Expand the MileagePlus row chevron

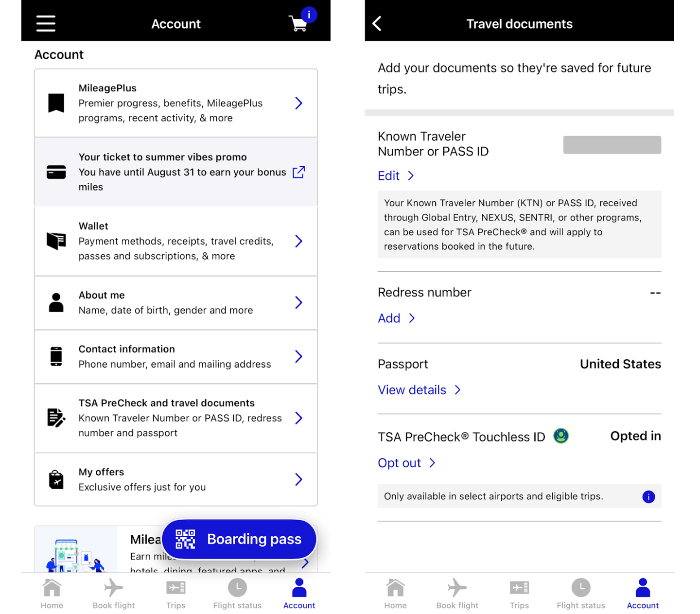[298, 103]
